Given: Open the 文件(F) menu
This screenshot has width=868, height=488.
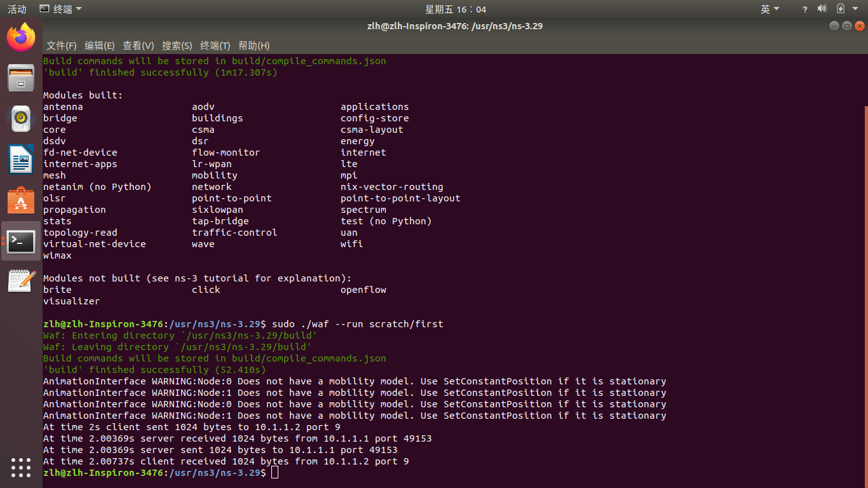Looking at the screenshot, I should tap(61, 46).
